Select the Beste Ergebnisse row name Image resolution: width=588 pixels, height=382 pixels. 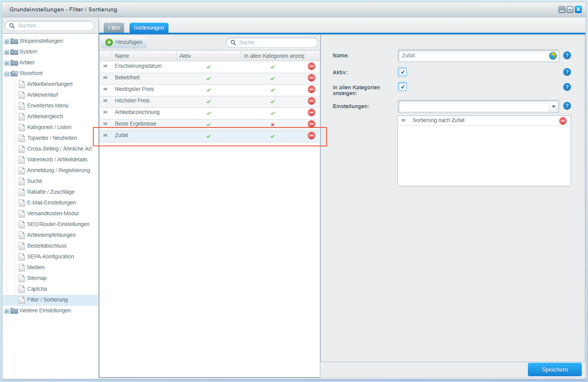tap(135, 124)
